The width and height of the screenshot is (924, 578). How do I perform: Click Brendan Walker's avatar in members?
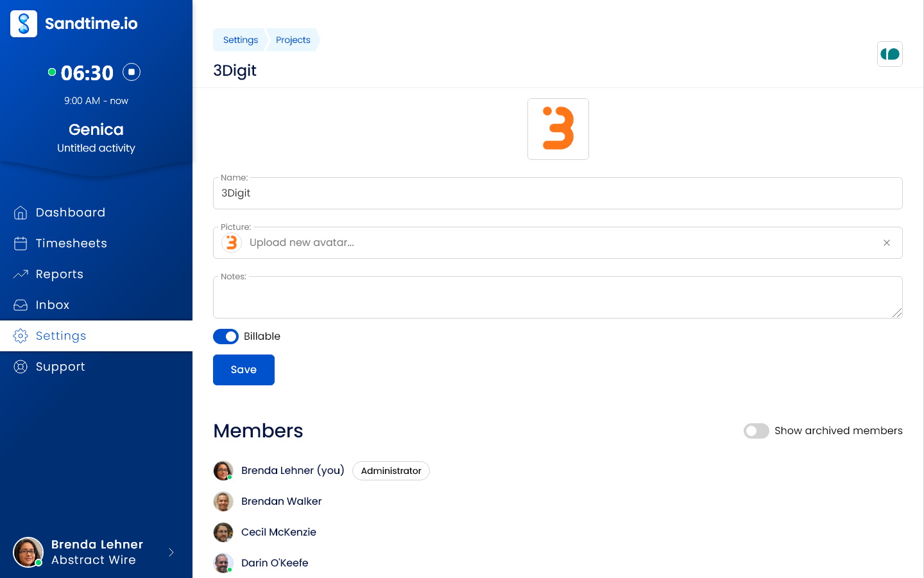[223, 502]
